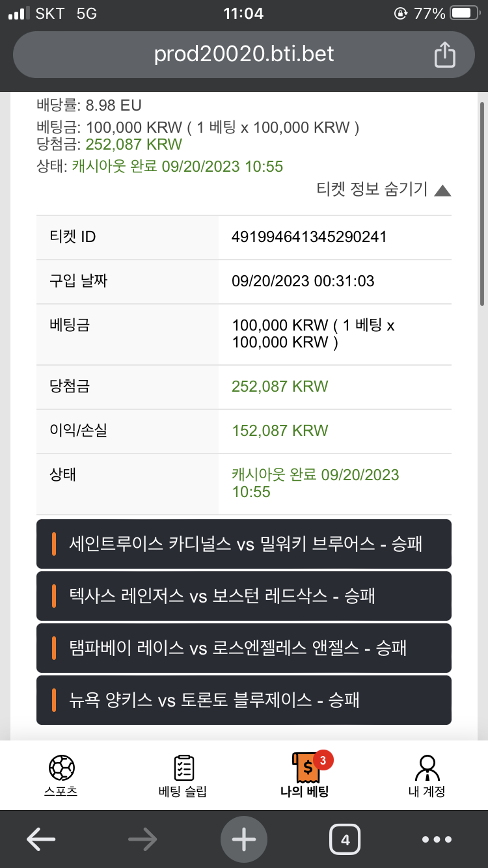Viewport: 488px width, 868px height.
Task: Select the 나의 베팅 receipt icon
Action: point(305,768)
